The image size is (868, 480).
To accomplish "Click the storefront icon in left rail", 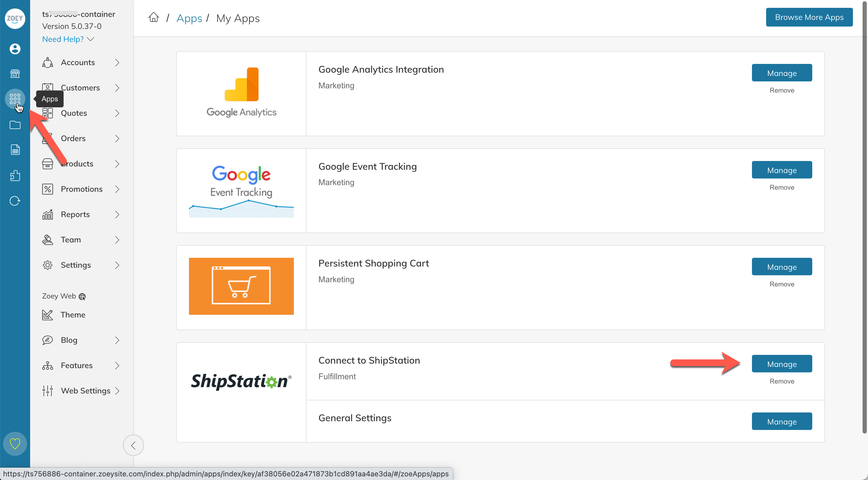I will pos(15,74).
